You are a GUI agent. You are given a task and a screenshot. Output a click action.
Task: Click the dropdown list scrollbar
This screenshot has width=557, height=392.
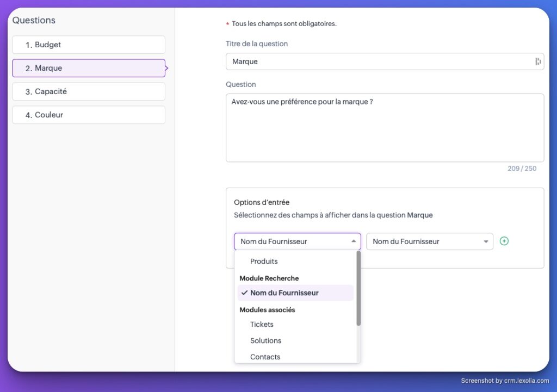(x=358, y=288)
